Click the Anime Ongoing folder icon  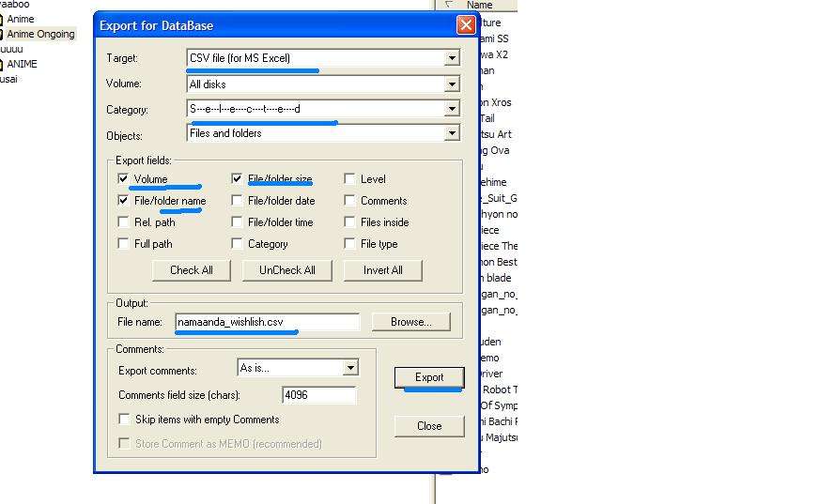[2, 34]
